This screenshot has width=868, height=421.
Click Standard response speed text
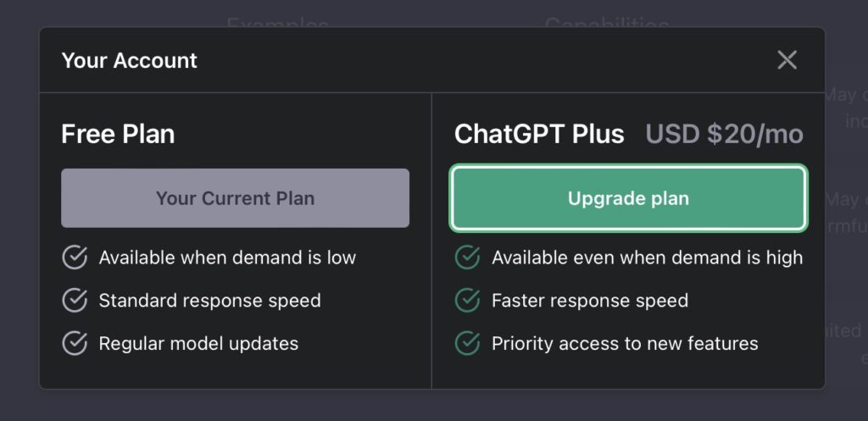pyautogui.click(x=210, y=301)
